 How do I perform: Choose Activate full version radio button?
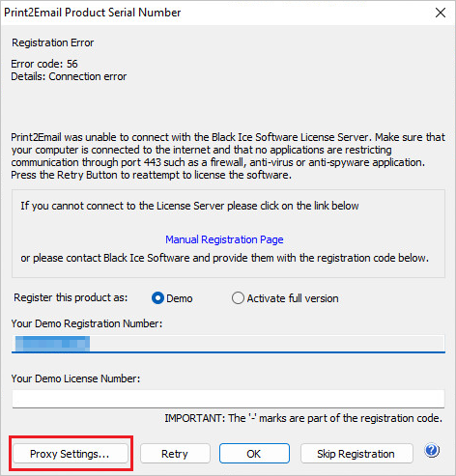[x=238, y=298]
